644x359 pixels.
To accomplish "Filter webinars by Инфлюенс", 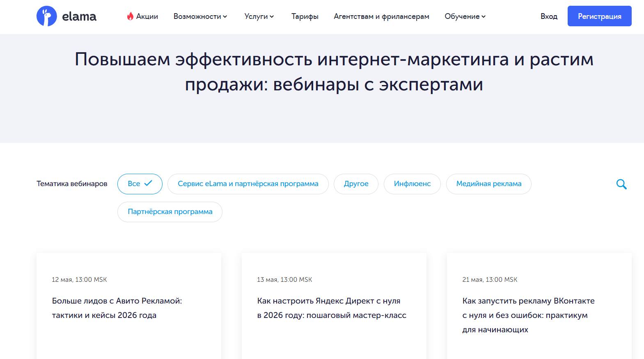I will (412, 184).
